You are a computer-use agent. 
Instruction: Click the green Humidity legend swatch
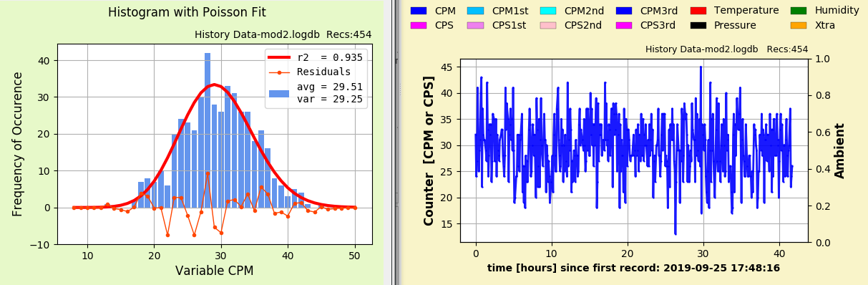coord(799,11)
